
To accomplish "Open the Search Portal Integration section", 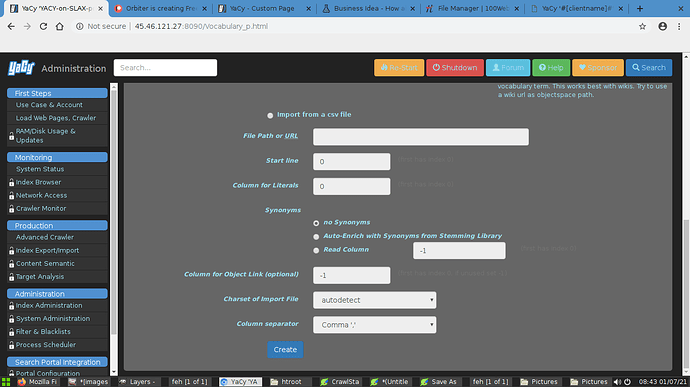I will 57,362.
